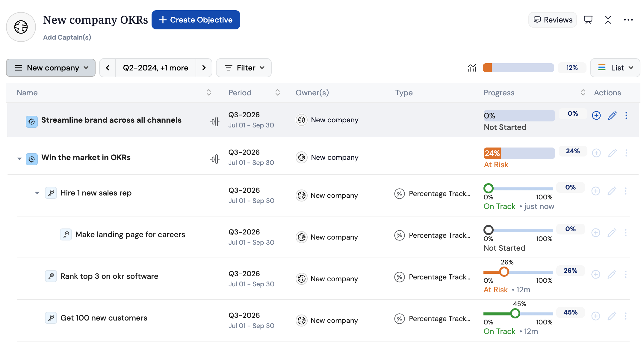The height and width of the screenshot is (352, 644).
Task: Click slider handle on Hire 1 new sales rep
Action: click(489, 188)
